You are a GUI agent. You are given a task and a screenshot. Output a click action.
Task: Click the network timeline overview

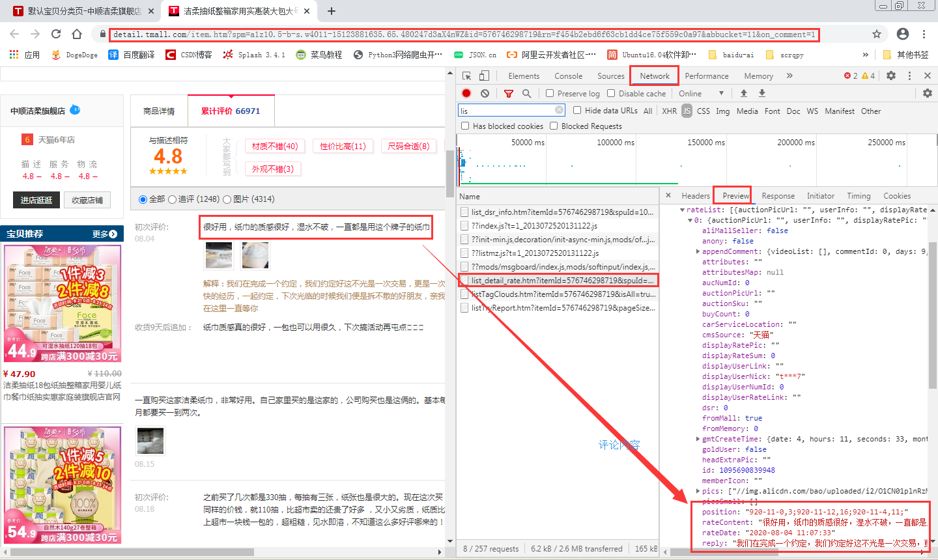click(x=697, y=160)
